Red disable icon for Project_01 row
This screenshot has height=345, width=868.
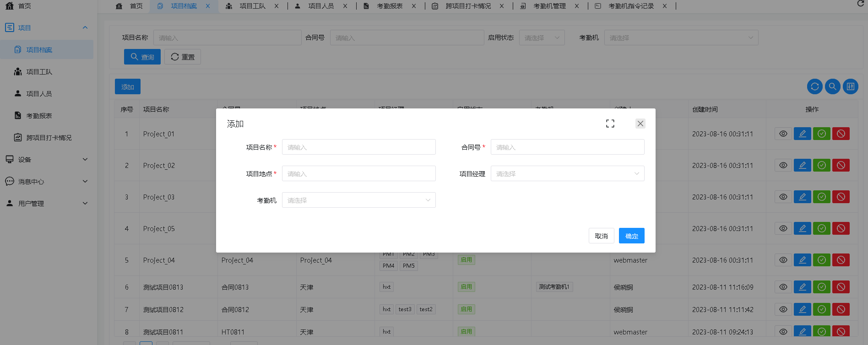(x=841, y=134)
